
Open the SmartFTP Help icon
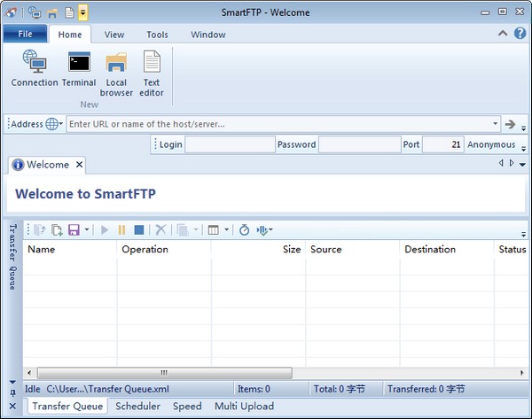[x=520, y=35]
